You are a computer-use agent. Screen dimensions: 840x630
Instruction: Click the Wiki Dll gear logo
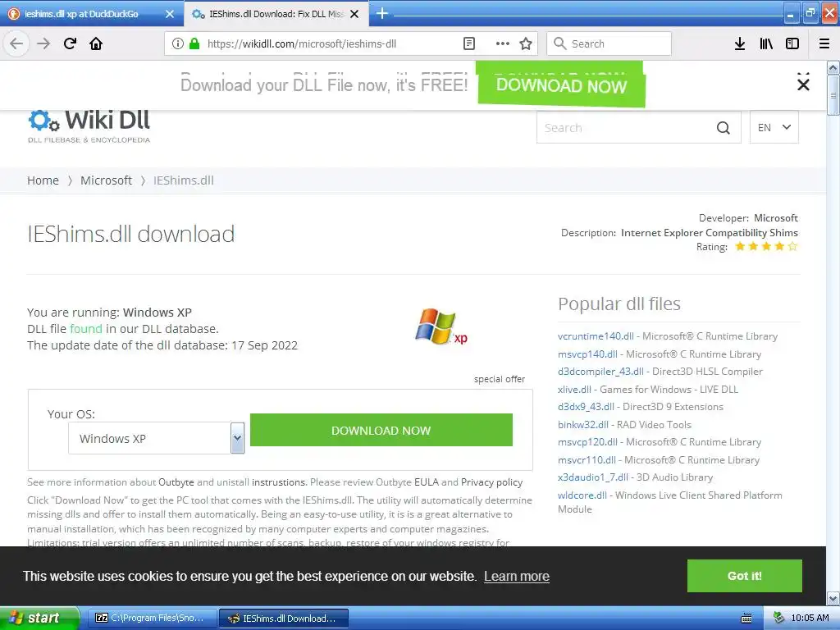point(43,121)
